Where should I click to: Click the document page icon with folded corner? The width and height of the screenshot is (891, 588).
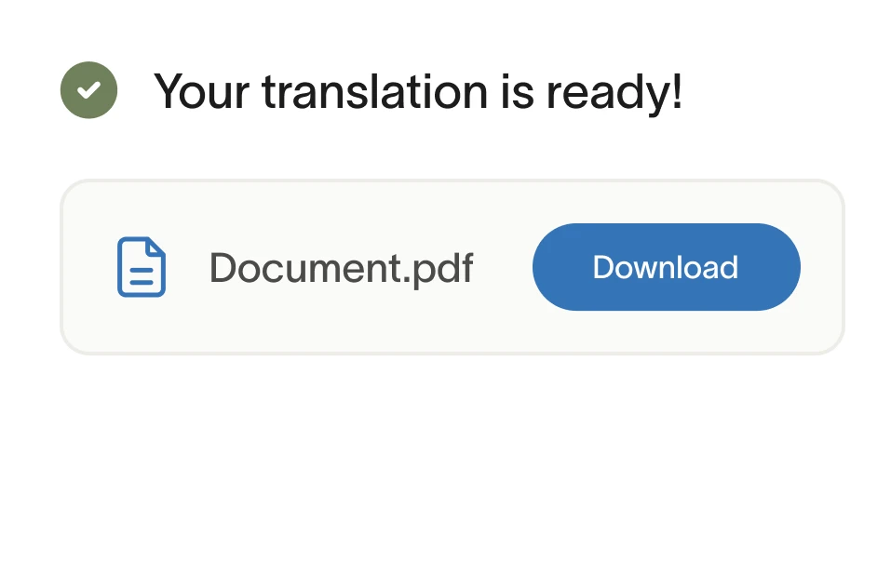[142, 267]
